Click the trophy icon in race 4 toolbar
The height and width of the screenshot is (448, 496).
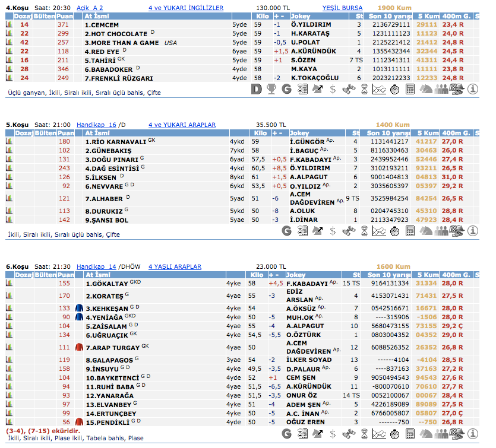click(271, 90)
